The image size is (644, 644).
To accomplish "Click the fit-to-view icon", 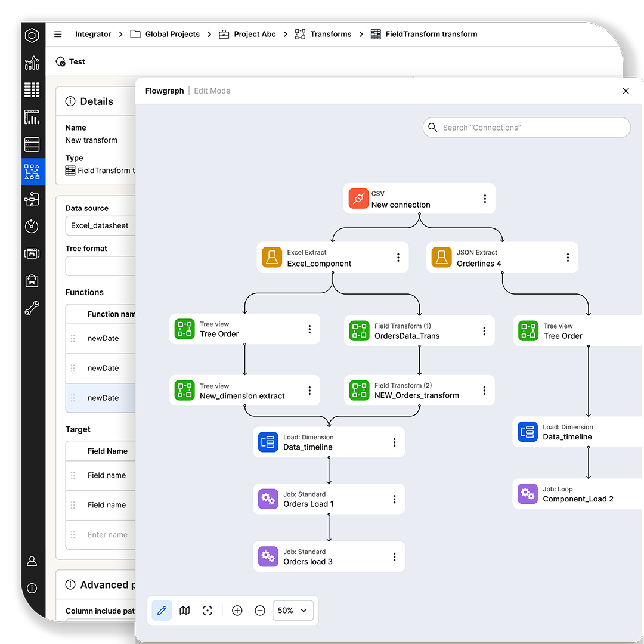I will pos(207,610).
